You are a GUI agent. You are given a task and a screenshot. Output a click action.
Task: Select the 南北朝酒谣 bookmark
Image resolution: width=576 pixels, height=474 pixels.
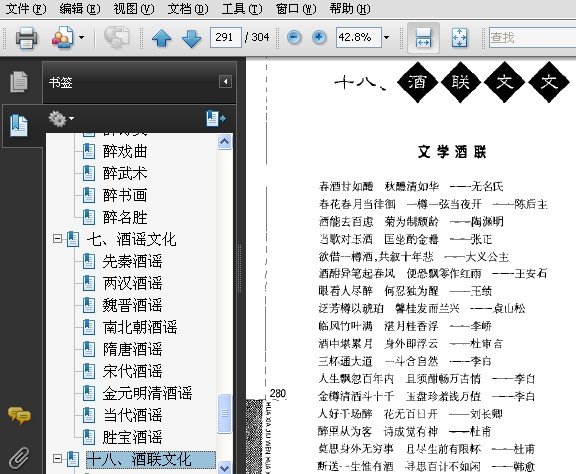tap(140, 327)
